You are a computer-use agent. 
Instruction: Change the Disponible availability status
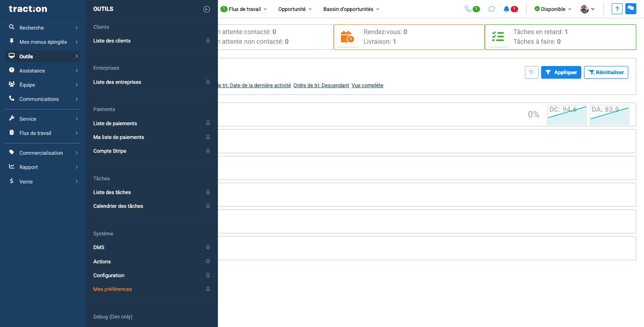[x=553, y=9]
